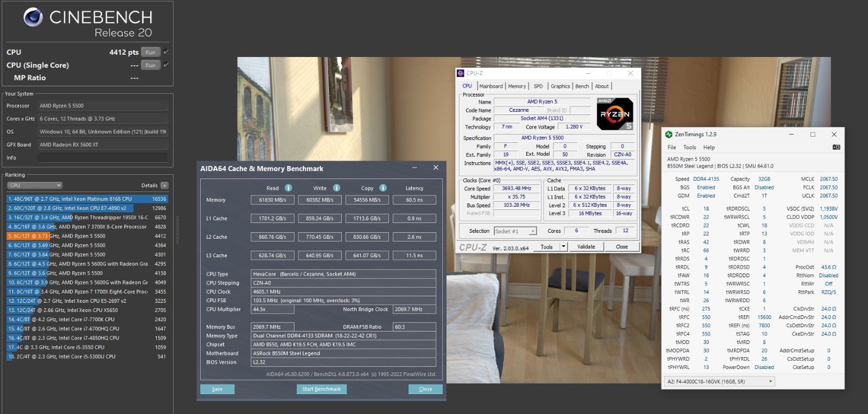The image size is (868, 414).
Task: Open the Tools menu in ZenTimings
Action: [x=690, y=148]
